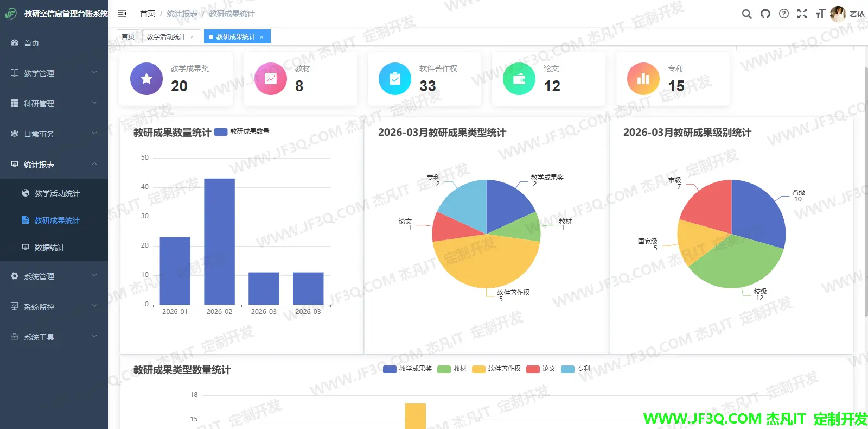868x429 pixels.
Task: Click the 软件著作权 count 33
Action: coord(427,86)
